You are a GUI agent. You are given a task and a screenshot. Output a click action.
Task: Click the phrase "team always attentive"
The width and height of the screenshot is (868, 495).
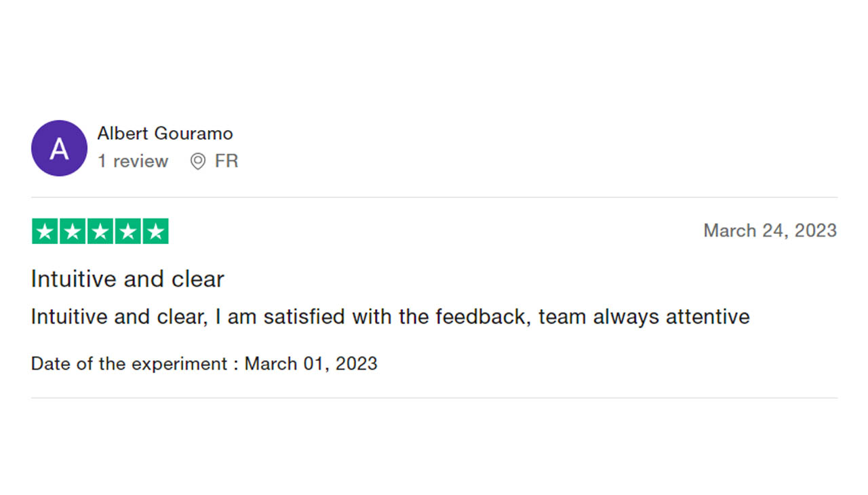(x=644, y=317)
